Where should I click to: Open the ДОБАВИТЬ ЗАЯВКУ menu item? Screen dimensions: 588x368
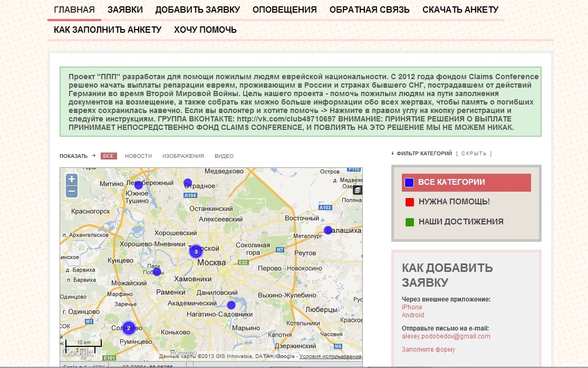coord(197,10)
